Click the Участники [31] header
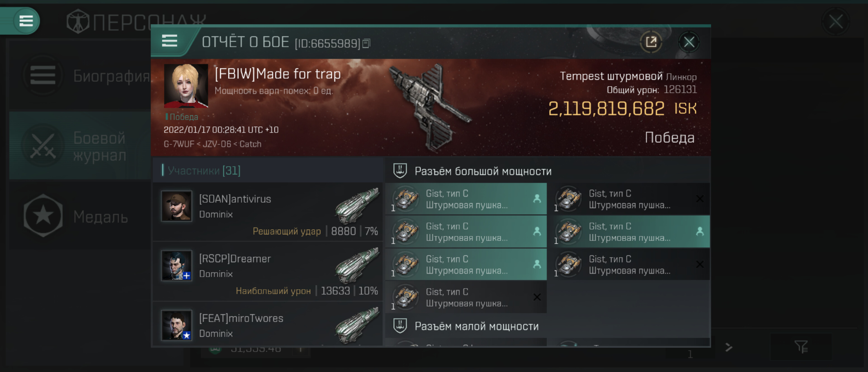The image size is (868, 372). 204,171
